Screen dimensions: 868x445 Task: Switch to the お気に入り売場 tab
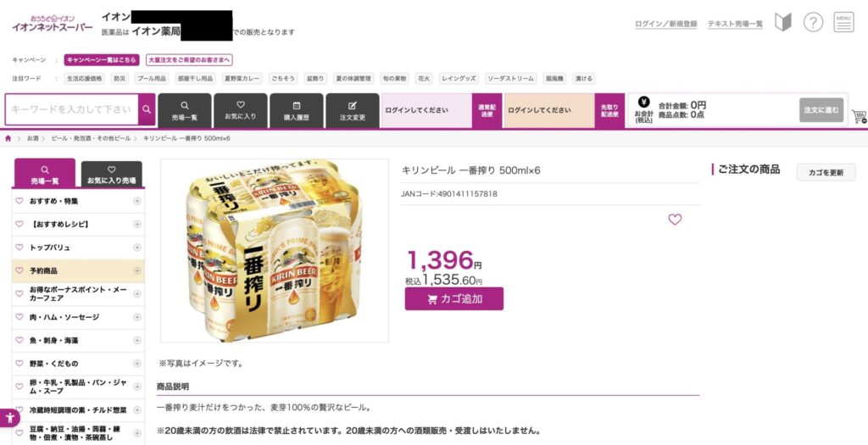pyautogui.click(x=111, y=175)
